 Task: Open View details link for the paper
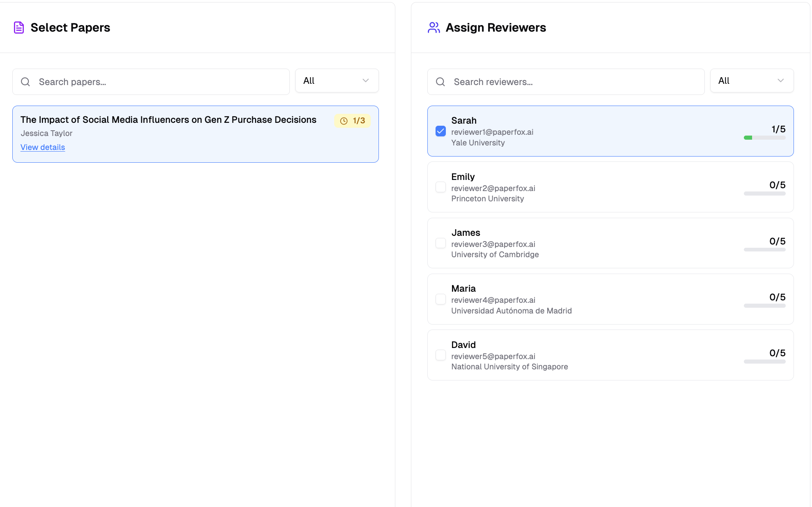pyautogui.click(x=43, y=147)
